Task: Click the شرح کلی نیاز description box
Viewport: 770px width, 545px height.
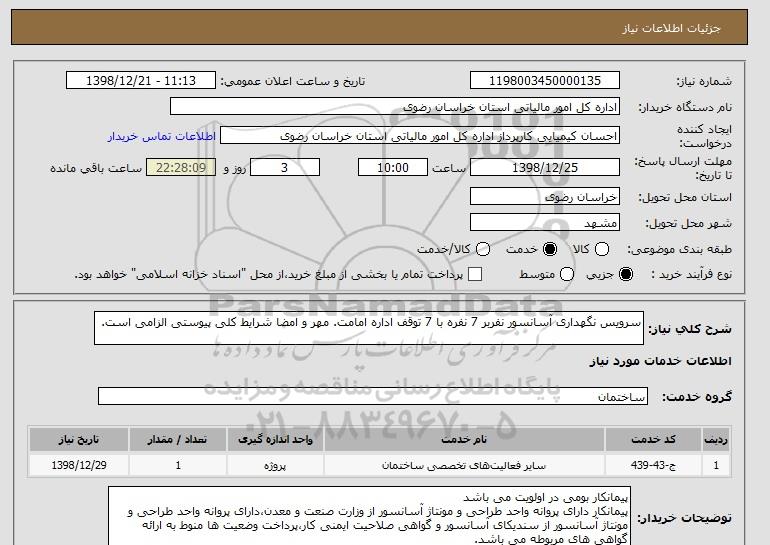Action: pyautogui.click(x=369, y=328)
